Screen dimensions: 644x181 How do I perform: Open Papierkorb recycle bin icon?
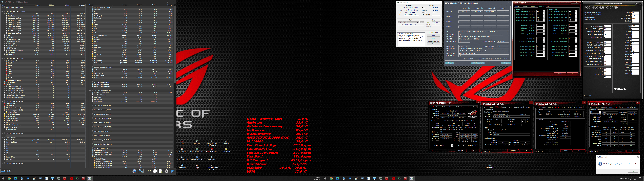[490, 166]
